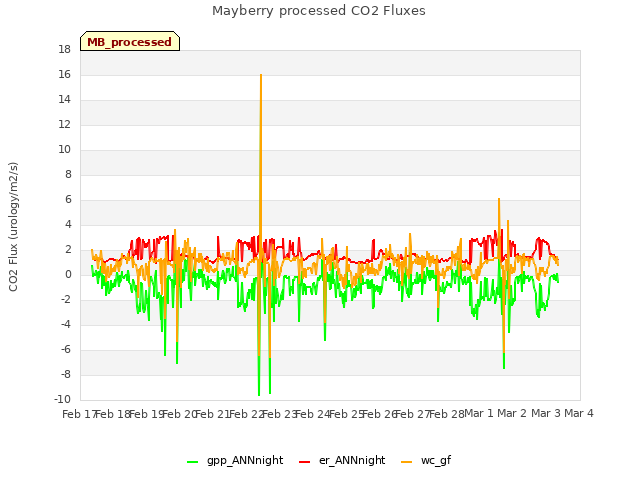This screenshot has height=480, width=640.
Task: Toggle the er_ANNnight legend entry
Action: click(x=342, y=460)
